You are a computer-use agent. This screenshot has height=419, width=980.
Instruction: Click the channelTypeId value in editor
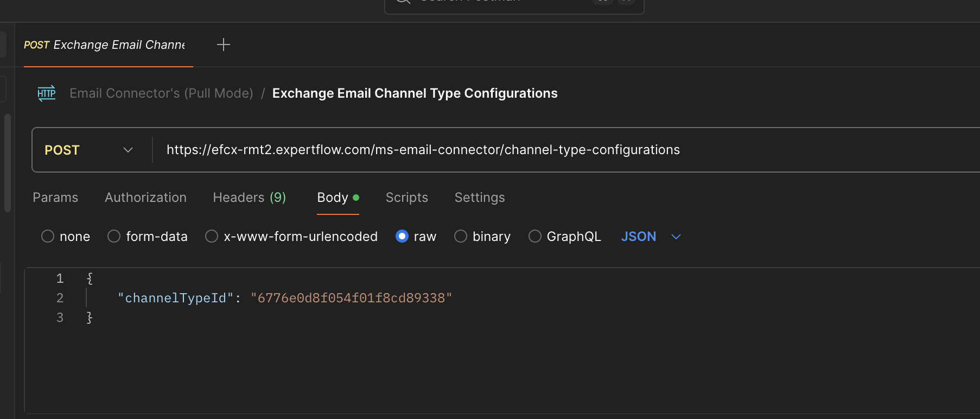click(351, 298)
